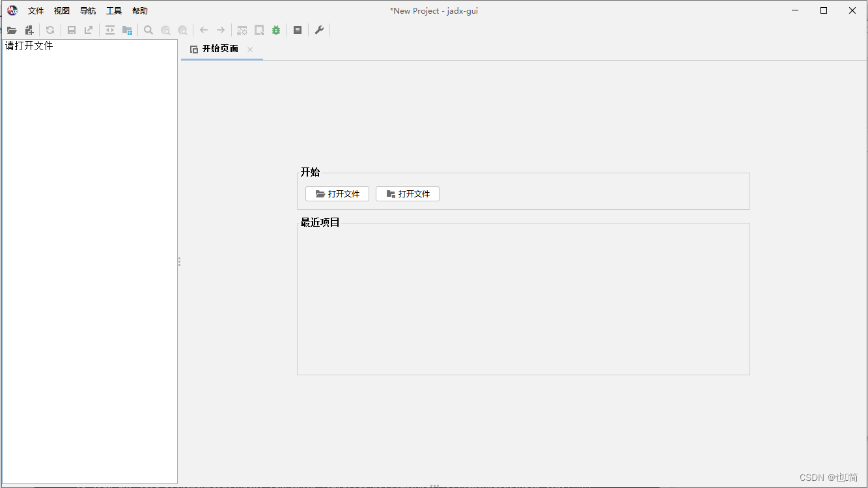Reload files using the refresh icon
This screenshot has width=868, height=488.
(x=50, y=29)
